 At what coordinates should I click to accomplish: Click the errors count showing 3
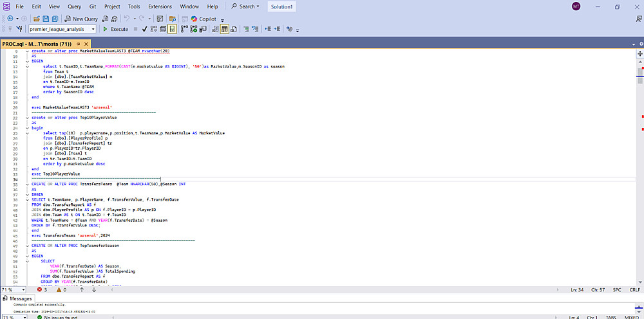click(x=43, y=289)
